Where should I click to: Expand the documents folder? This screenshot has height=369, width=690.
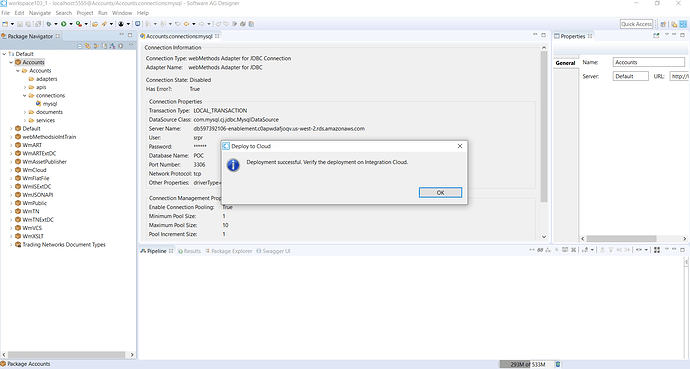[x=25, y=112]
